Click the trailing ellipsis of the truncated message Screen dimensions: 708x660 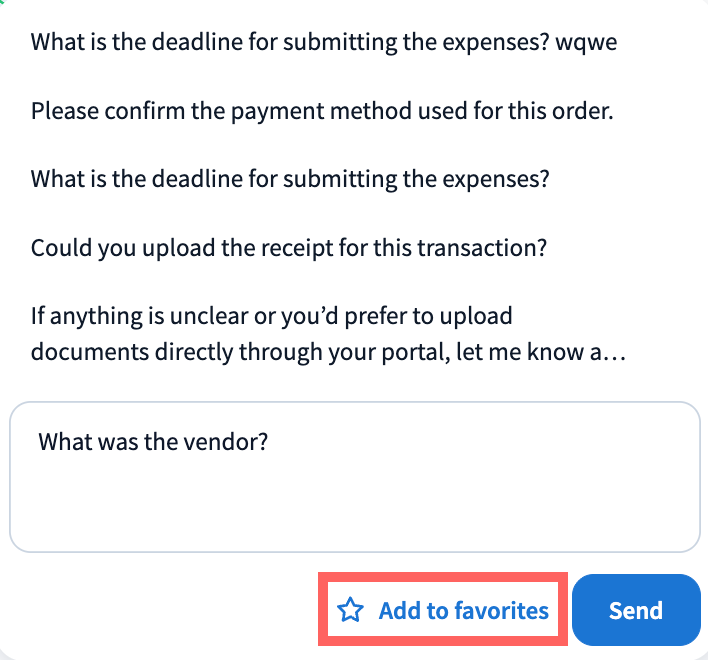tap(615, 354)
